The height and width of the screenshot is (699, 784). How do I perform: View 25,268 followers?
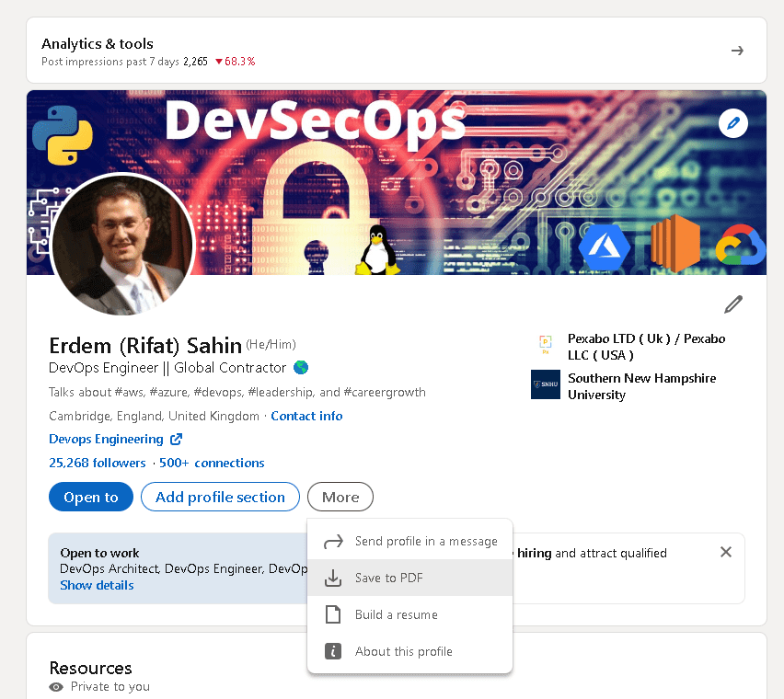[97, 463]
